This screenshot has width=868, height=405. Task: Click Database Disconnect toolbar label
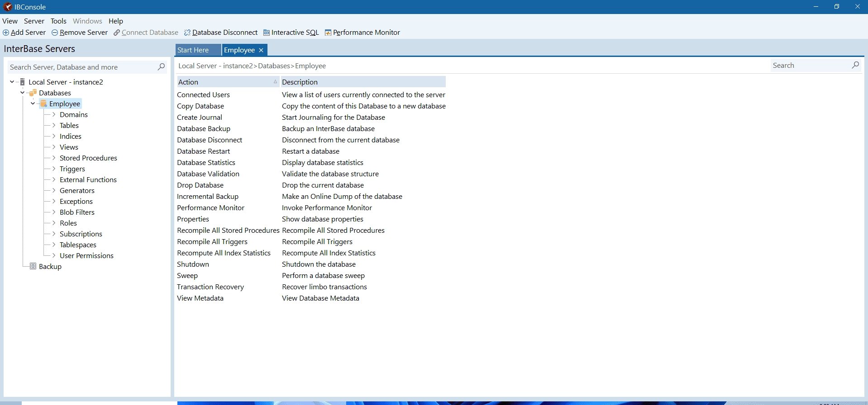225,33
